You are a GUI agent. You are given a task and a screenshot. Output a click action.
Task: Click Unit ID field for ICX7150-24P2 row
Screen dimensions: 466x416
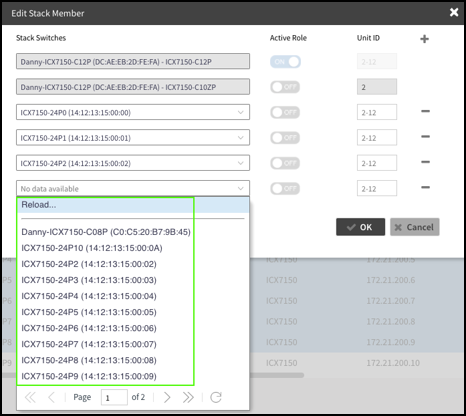tap(377, 163)
